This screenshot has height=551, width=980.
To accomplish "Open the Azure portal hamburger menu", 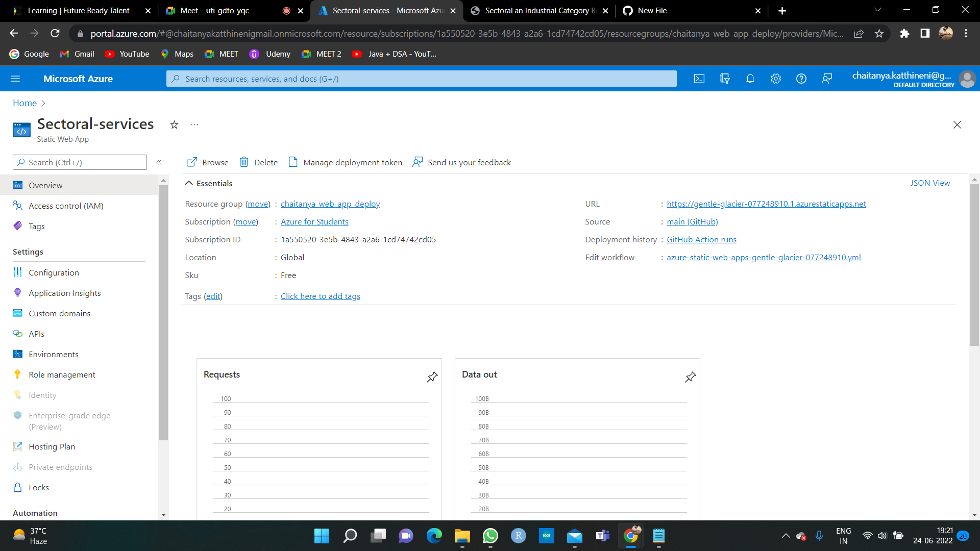I will (x=15, y=79).
